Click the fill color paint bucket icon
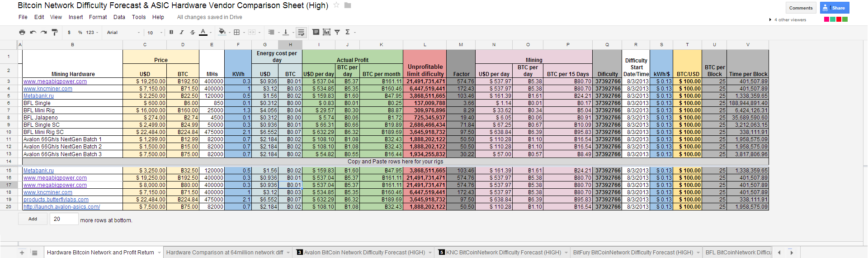Viewport: 868px width, 258px height. [222, 32]
